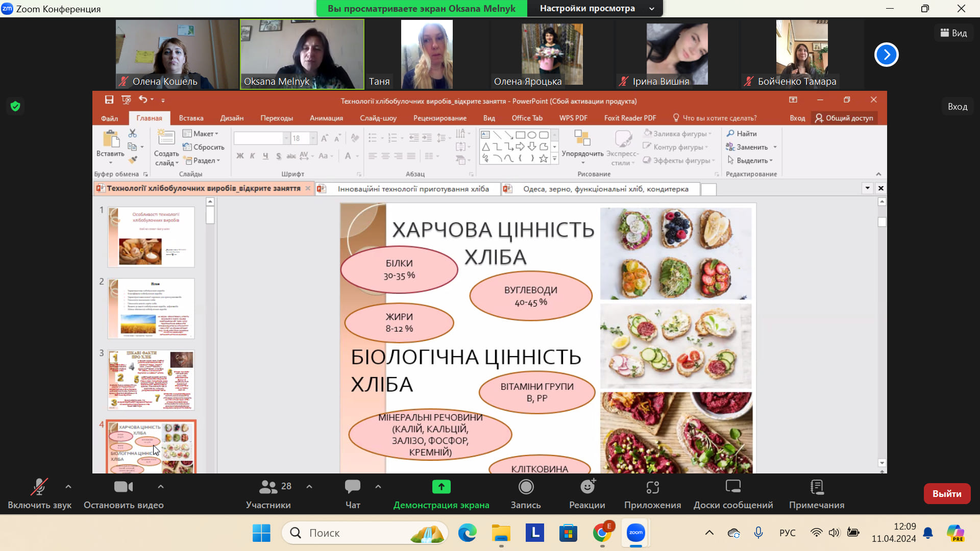Click the Вход button on right side
The image size is (980, 551).
(x=957, y=107)
